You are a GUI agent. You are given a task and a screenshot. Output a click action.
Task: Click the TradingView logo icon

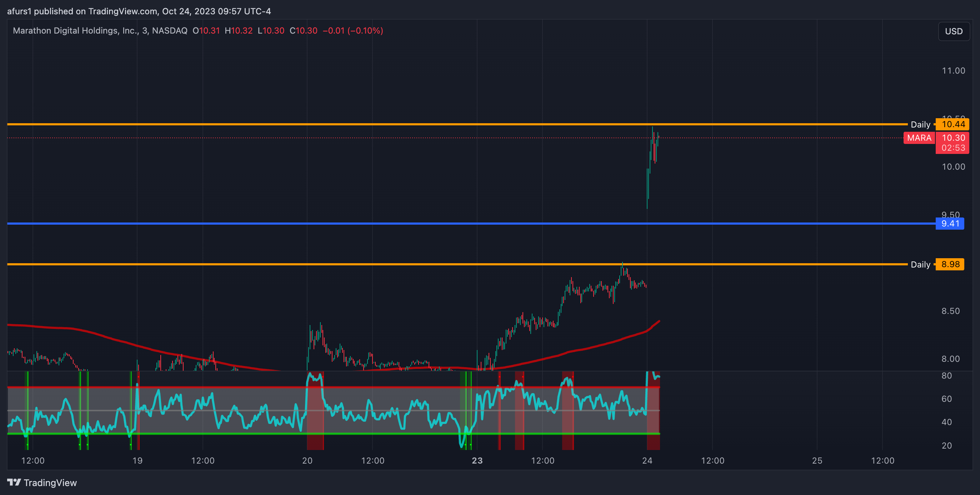point(14,482)
